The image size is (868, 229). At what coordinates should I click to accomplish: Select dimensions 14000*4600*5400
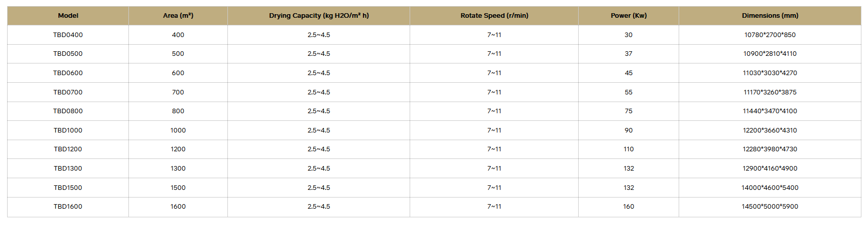(x=770, y=188)
